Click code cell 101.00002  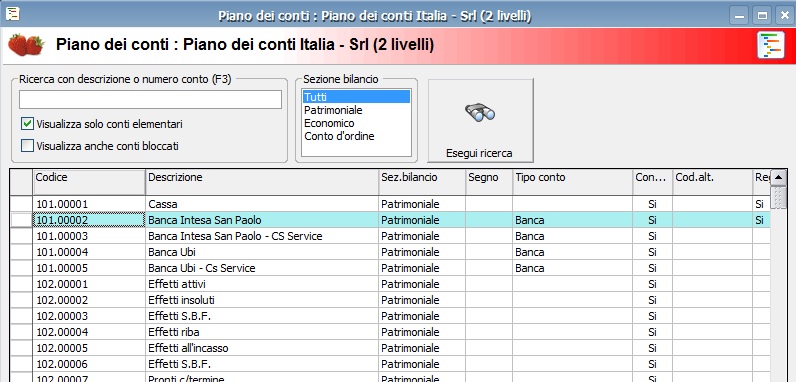point(89,220)
